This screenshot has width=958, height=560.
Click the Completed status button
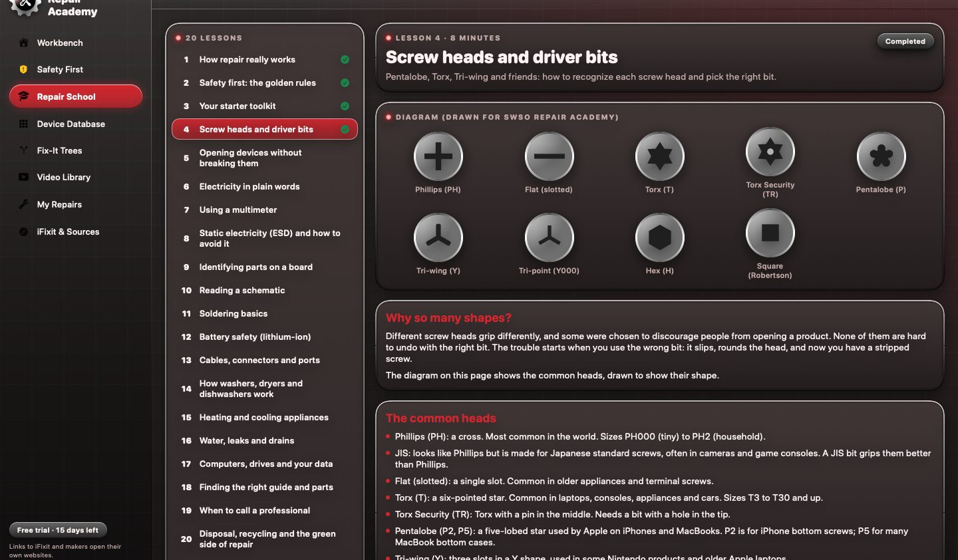click(905, 41)
